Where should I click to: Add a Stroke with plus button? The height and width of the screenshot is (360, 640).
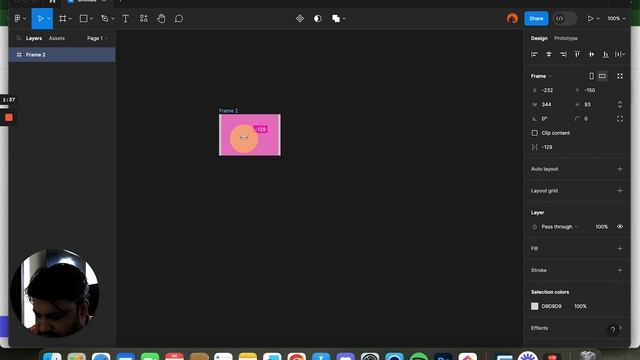[x=620, y=270]
